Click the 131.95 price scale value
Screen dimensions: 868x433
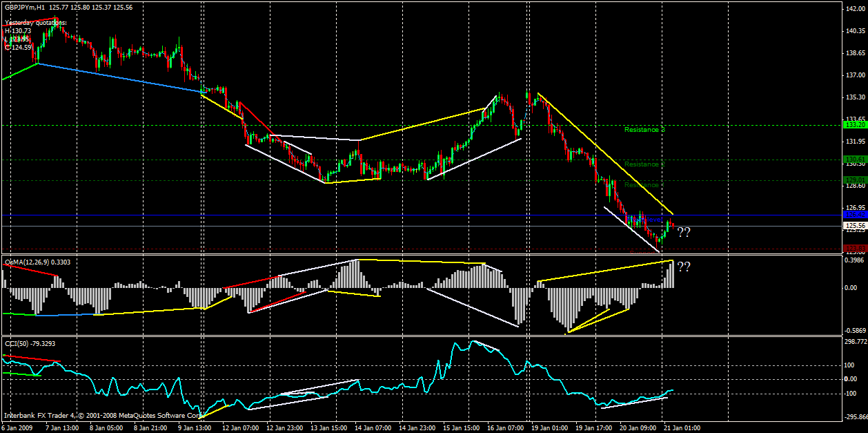point(855,142)
